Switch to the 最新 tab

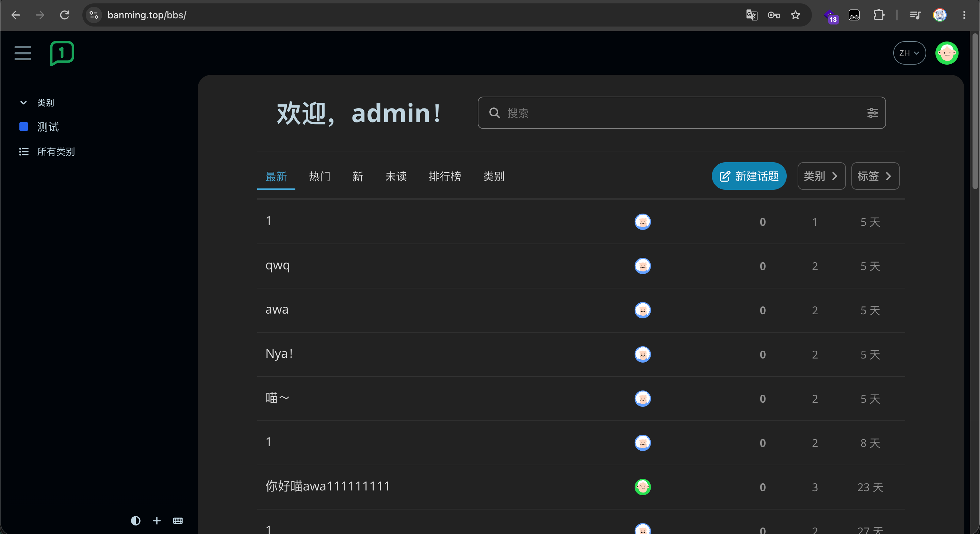click(x=276, y=176)
